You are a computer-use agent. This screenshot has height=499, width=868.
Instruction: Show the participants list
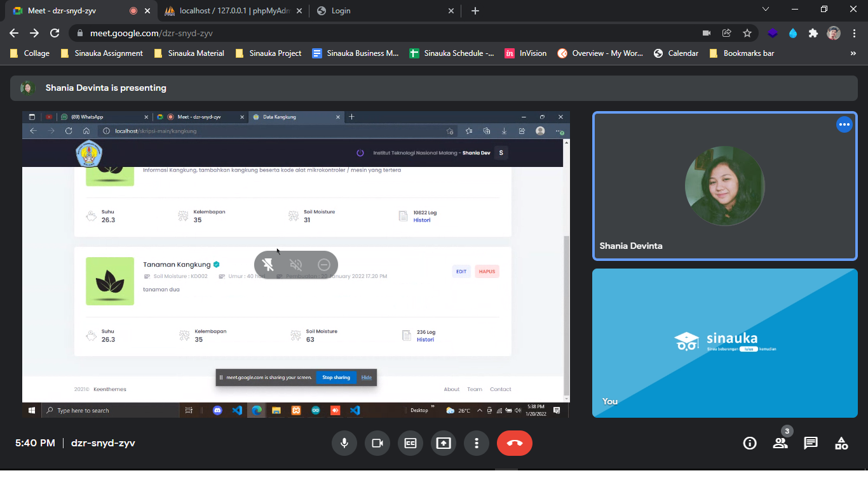(x=780, y=443)
